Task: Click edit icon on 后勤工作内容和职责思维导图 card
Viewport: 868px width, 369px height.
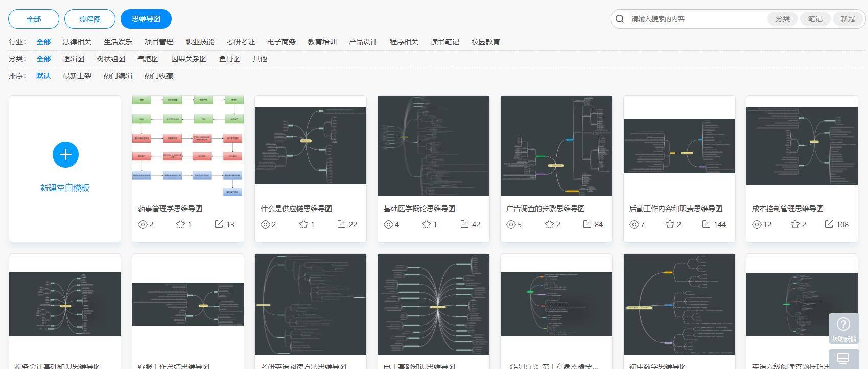Action: click(706, 224)
